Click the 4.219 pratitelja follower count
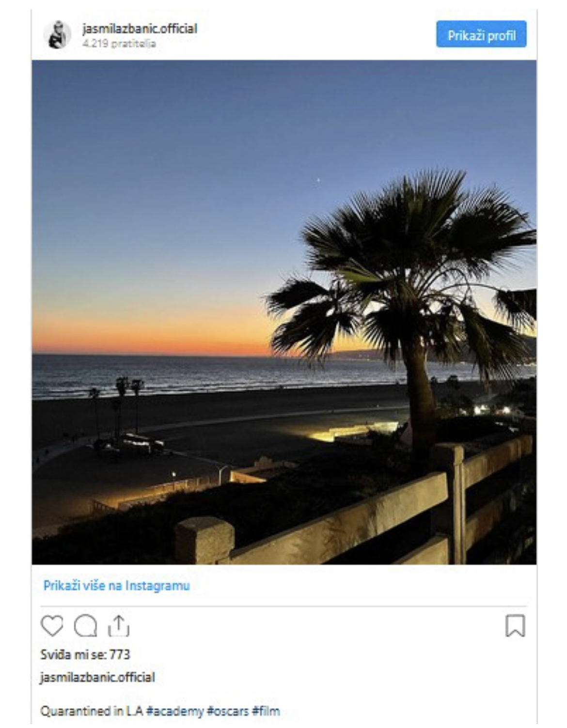 pos(119,44)
